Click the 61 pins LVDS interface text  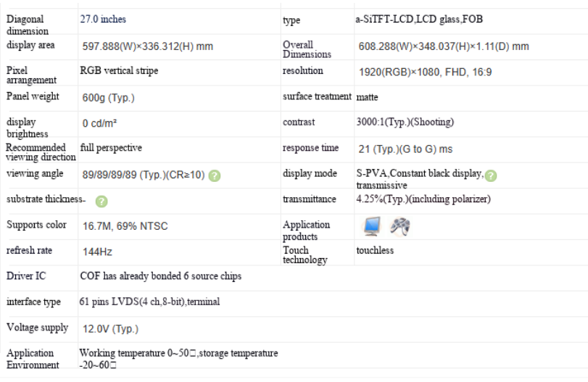coord(149,302)
